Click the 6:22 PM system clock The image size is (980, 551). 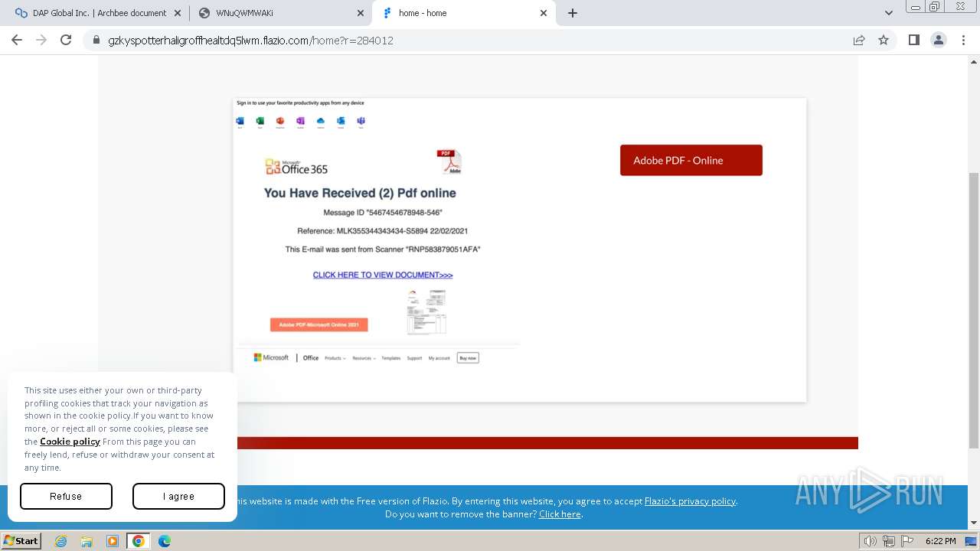[x=940, y=541]
